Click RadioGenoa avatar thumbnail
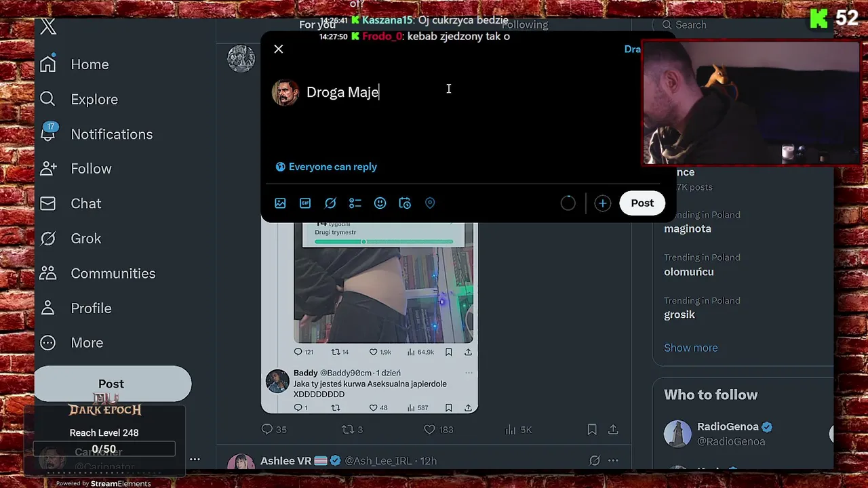Viewport: 868px width, 488px height. (677, 434)
